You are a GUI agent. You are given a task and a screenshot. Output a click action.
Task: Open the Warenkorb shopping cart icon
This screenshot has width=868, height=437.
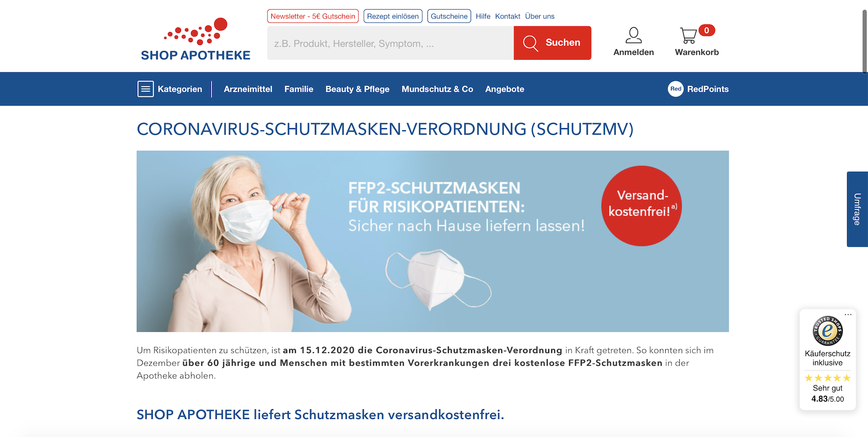(688, 35)
